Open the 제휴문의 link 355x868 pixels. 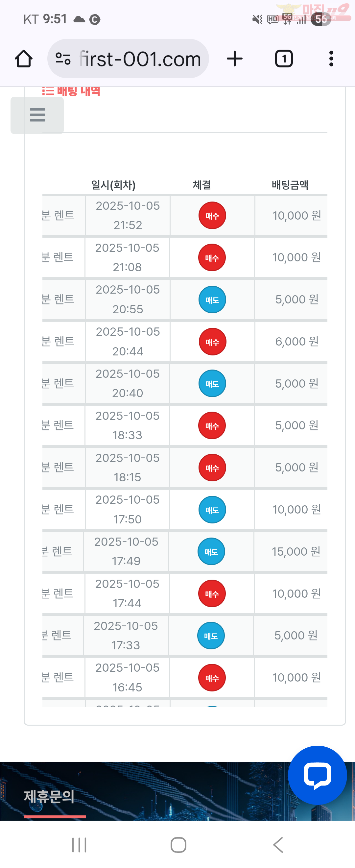(x=49, y=797)
